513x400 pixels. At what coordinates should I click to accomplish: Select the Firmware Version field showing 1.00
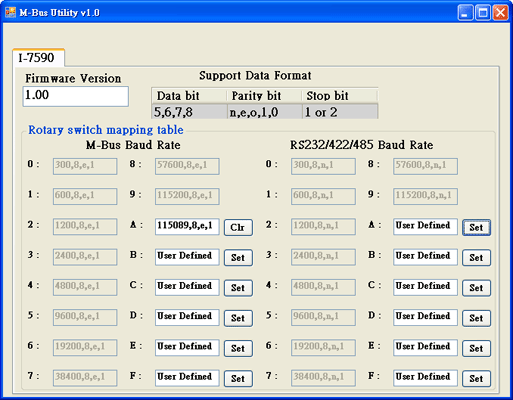tap(76, 96)
